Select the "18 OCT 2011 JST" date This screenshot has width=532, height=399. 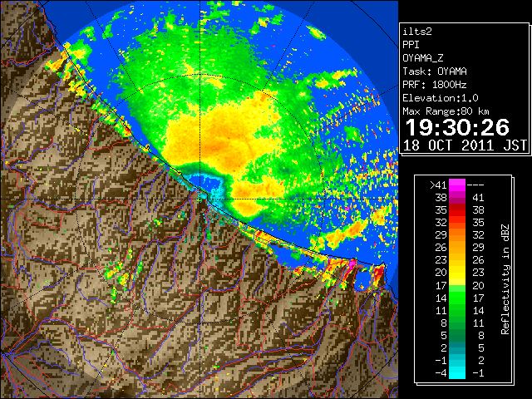pos(465,145)
